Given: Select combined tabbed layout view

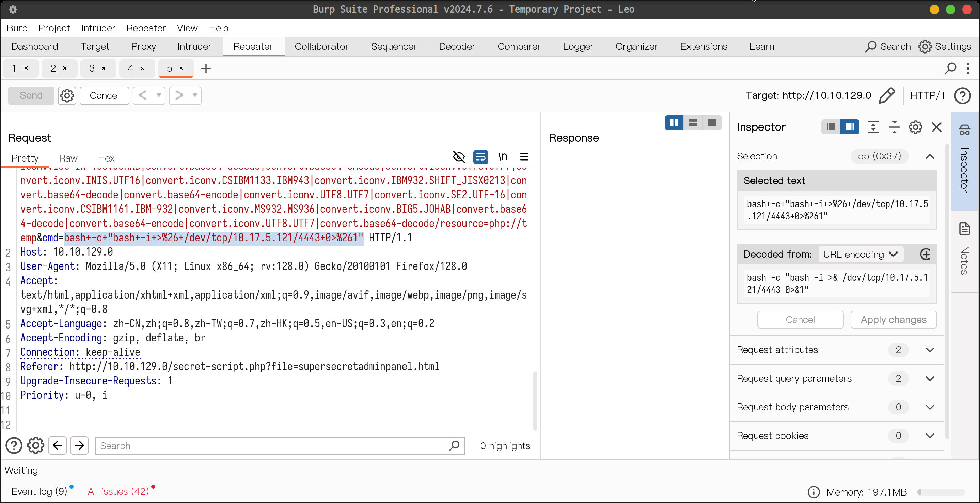Looking at the screenshot, I should point(712,123).
